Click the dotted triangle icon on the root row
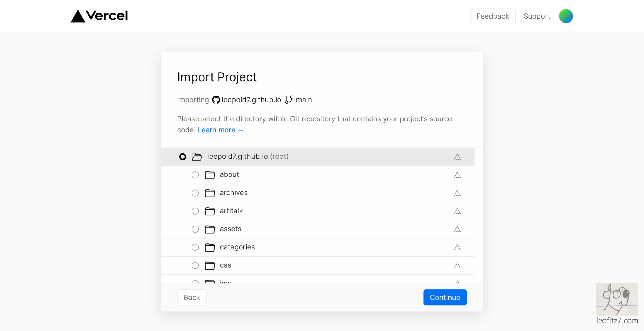The width and height of the screenshot is (644, 331). (x=457, y=157)
